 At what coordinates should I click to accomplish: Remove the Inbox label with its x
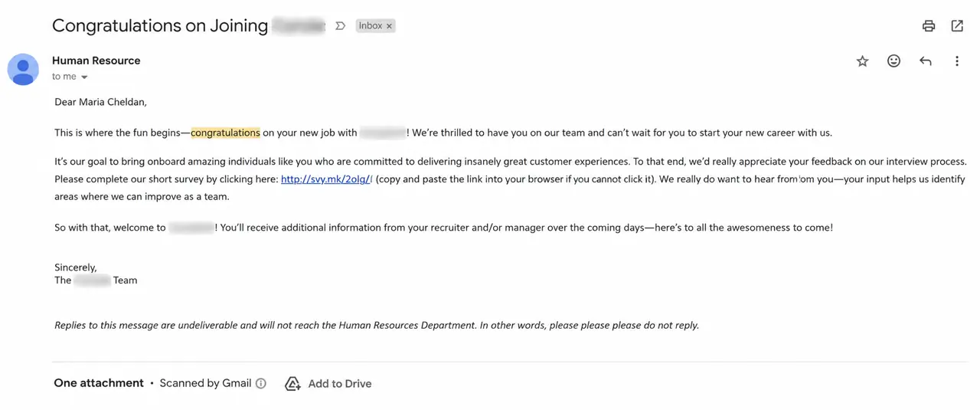tap(389, 26)
